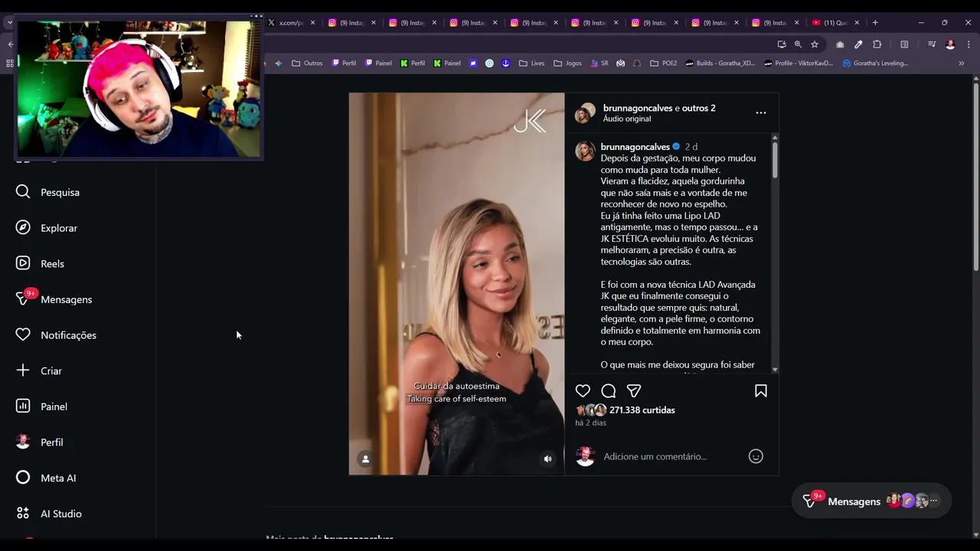The image size is (980, 551).
Task: Click the eyedropper extension icon
Action: (858, 44)
